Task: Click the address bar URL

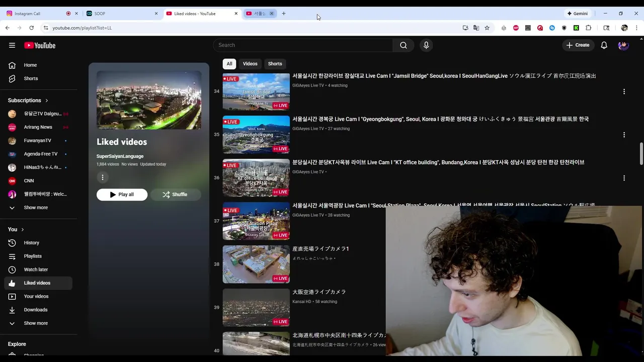Action: pos(82,28)
